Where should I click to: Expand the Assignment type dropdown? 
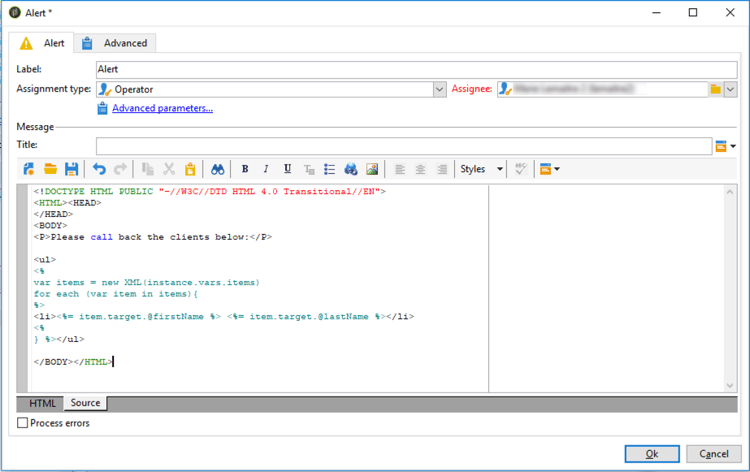click(439, 90)
